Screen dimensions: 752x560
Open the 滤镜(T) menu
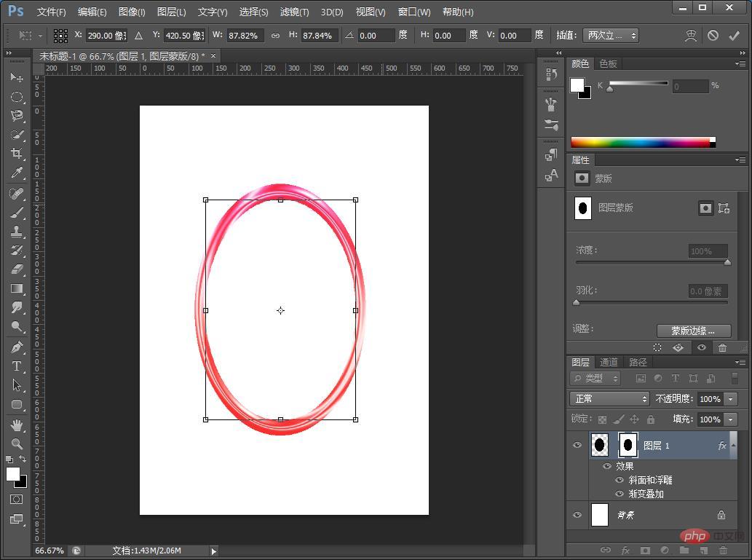(295, 12)
